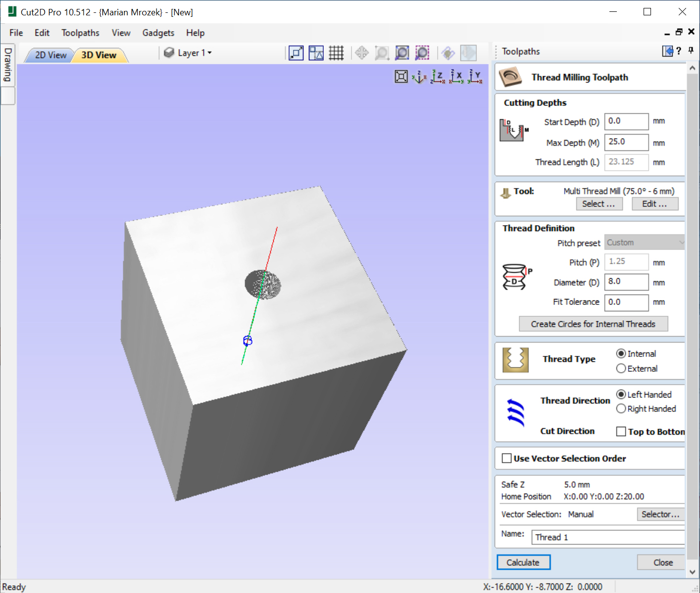Viewport: 700px width, 593px height.
Task: Switch to the 2D View tab
Action: [x=50, y=55]
